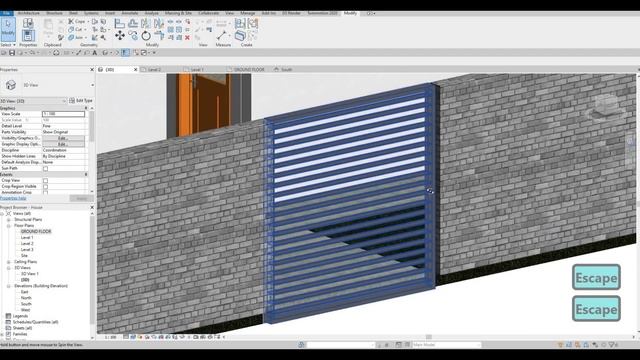
Task: Collapse the Extents section in Properties
Action: pos(86,174)
